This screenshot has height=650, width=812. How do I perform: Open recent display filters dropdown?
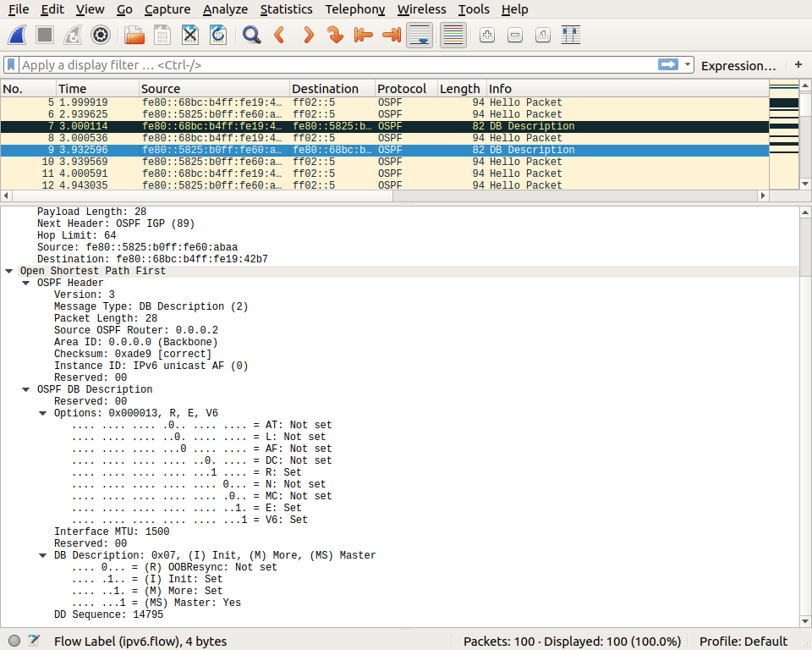pyautogui.click(x=687, y=65)
